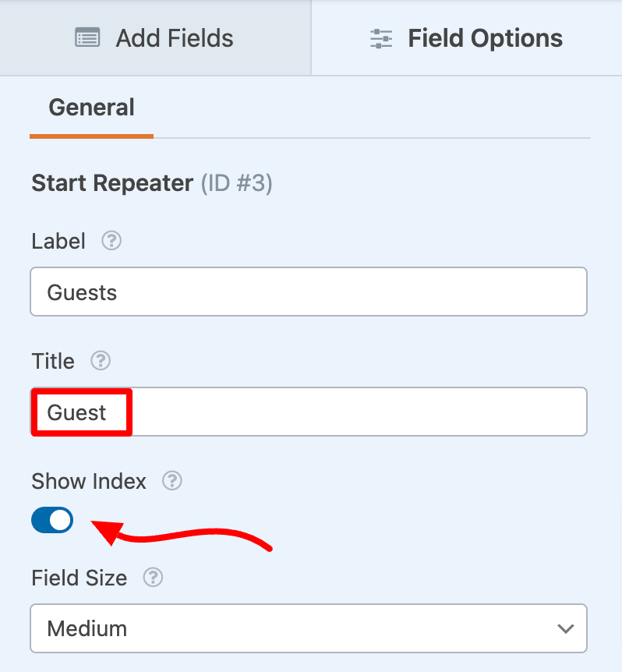The image size is (622, 672).
Task: Turn off the Show Index toggle
Action: pos(52,520)
